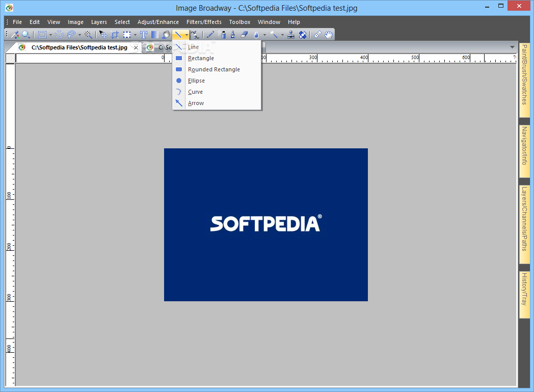534x392 pixels.
Task: Choose Curve from the shape dropdown
Action: click(x=217, y=92)
